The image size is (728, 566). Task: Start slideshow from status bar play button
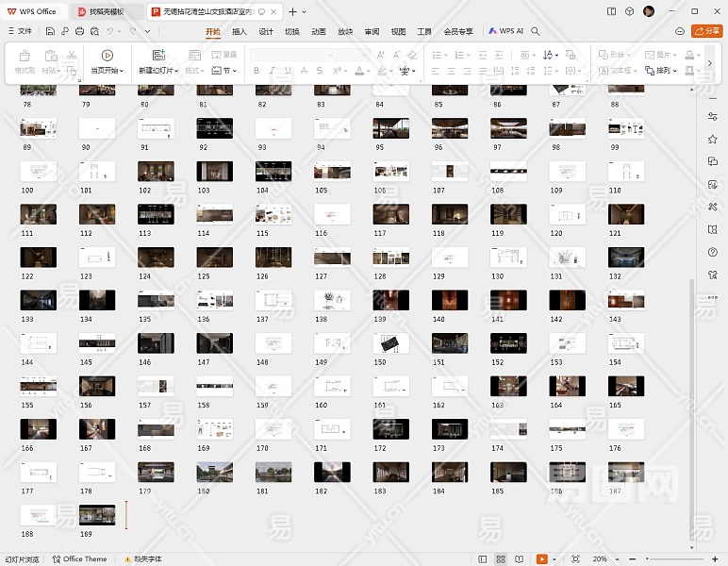[x=542, y=558]
